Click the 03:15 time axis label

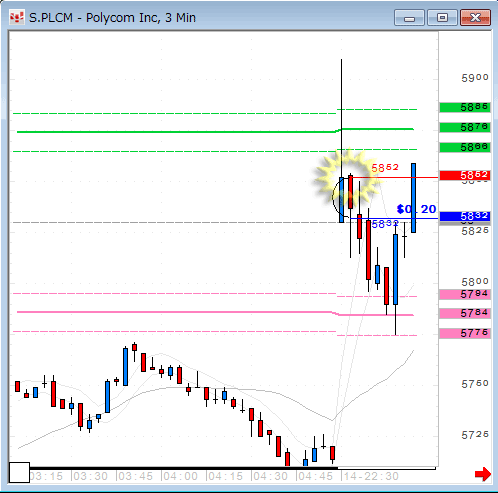coord(47,476)
